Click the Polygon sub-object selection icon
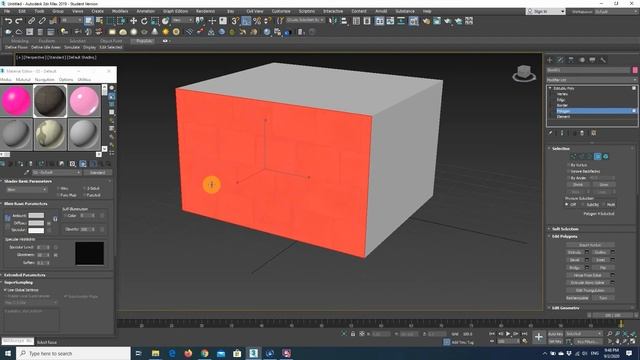The height and width of the screenshot is (360, 640). point(598,156)
